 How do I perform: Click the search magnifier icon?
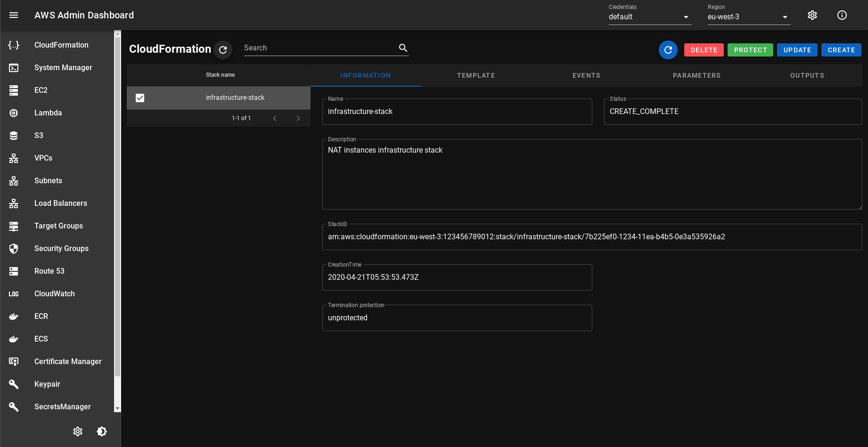coord(403,48)
